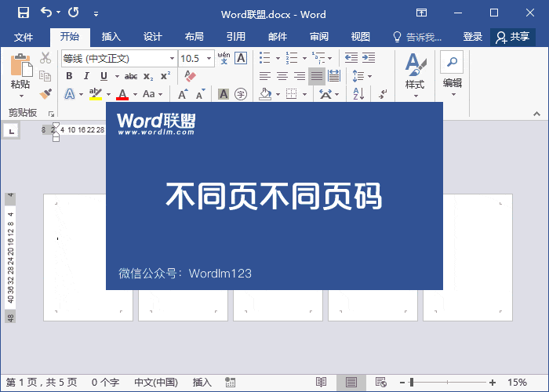Align text left
Image resolution: width=549 pixels, height=392 pixels.
265,76
